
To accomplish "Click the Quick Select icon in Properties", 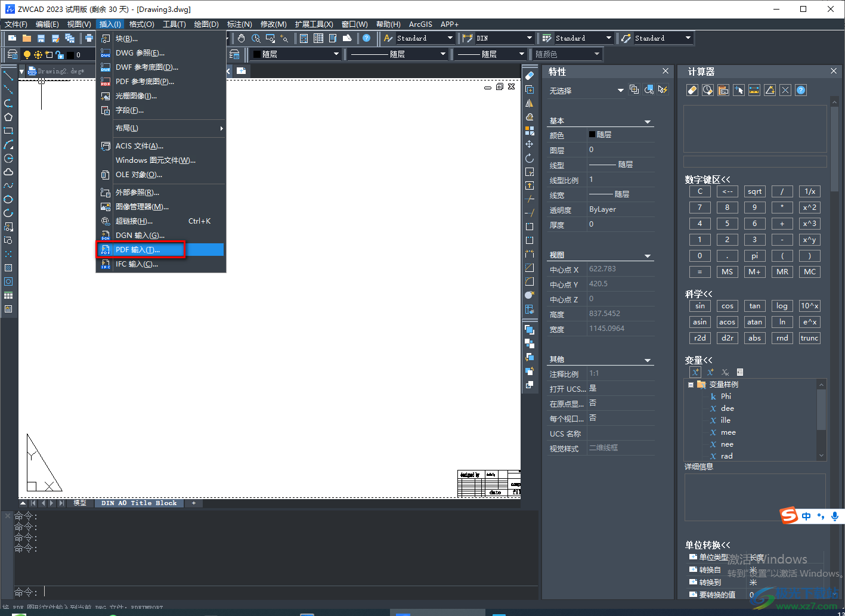I will click(663, 89).
